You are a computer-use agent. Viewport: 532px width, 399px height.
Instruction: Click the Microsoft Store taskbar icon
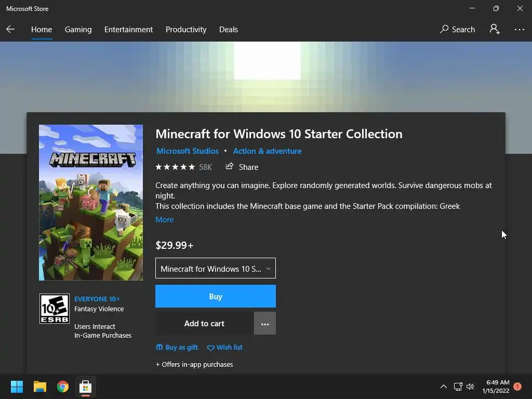[86, 387]
